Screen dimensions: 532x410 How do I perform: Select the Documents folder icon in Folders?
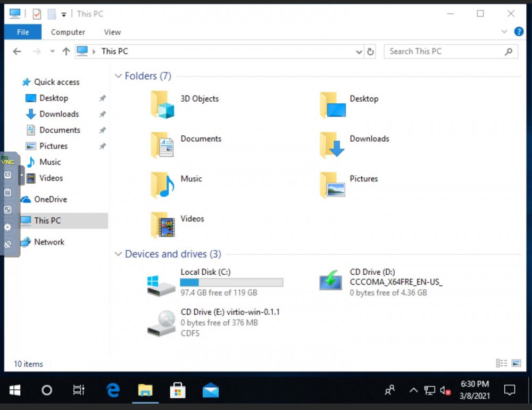coord(162,145)
